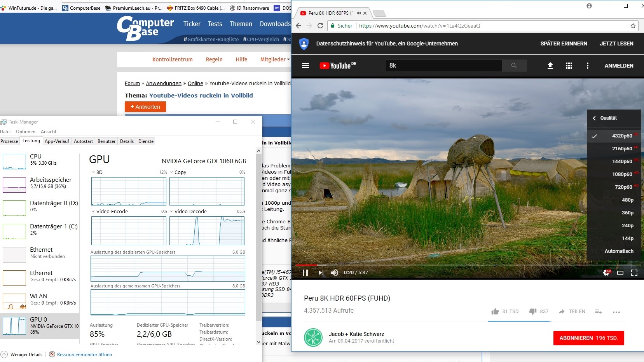The width and height of the screenshot is (644, 362).
Task: Select 2160p60 video quality
Action: click(x=614, y=149)
